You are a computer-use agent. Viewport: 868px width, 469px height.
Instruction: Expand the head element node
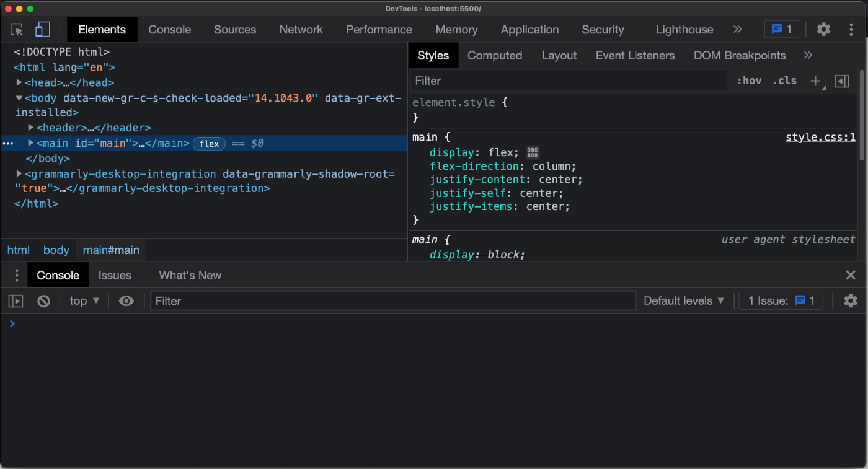click(19, 82)
